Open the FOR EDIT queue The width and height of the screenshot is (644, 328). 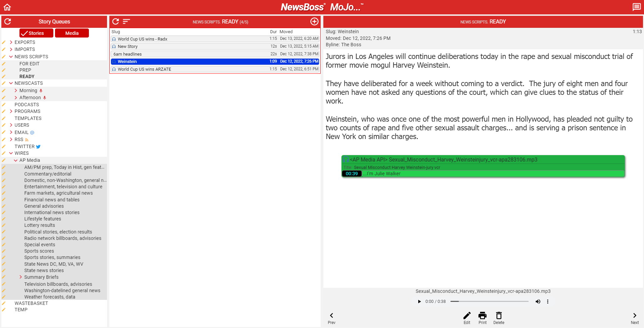29,64
